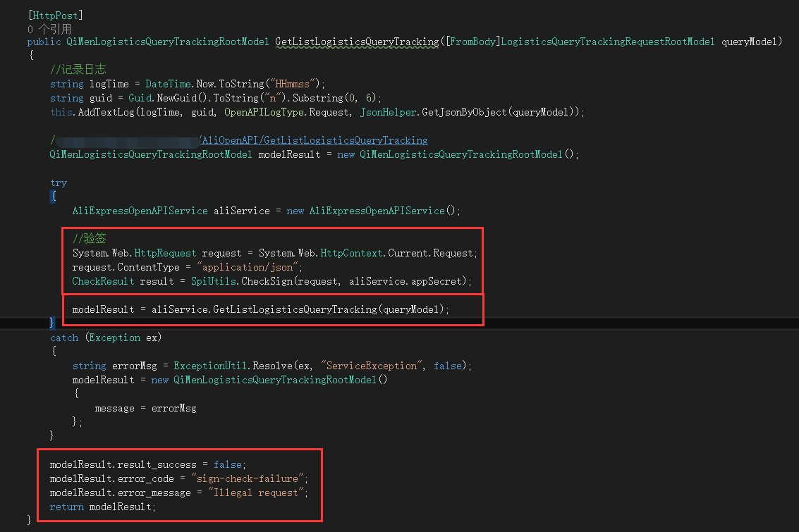
Task: Click the GetJsonByObject method call
Action: [464, 112]
